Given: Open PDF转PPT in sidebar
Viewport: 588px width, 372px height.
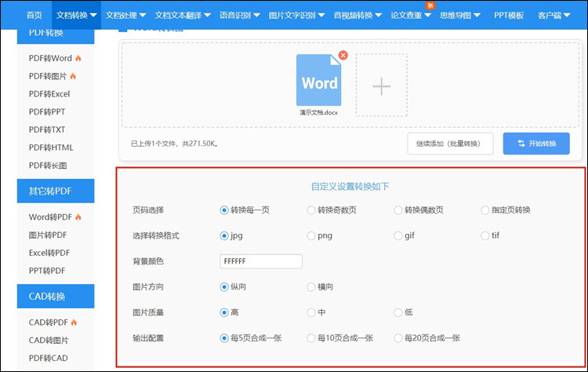Looking at the screenshot, I should [x=47, y=112].
